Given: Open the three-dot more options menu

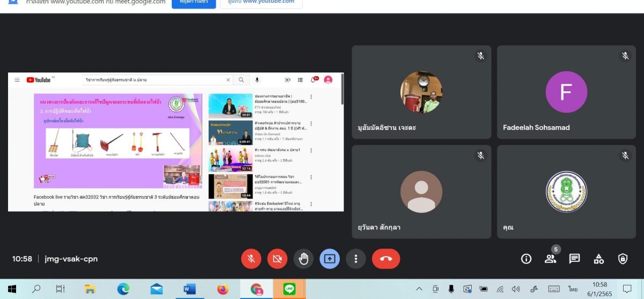Looking at the screenshot, I should point(355,259).
